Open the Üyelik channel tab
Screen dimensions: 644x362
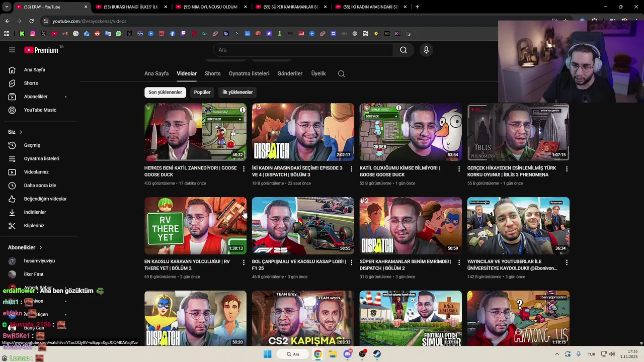click(318, 73)
